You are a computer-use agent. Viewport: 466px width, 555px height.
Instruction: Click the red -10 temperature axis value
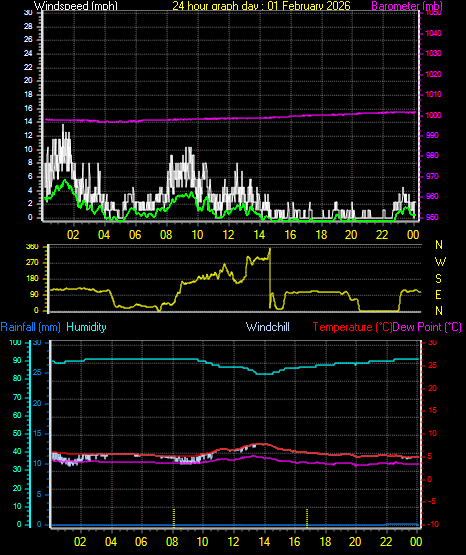(433, 525)
